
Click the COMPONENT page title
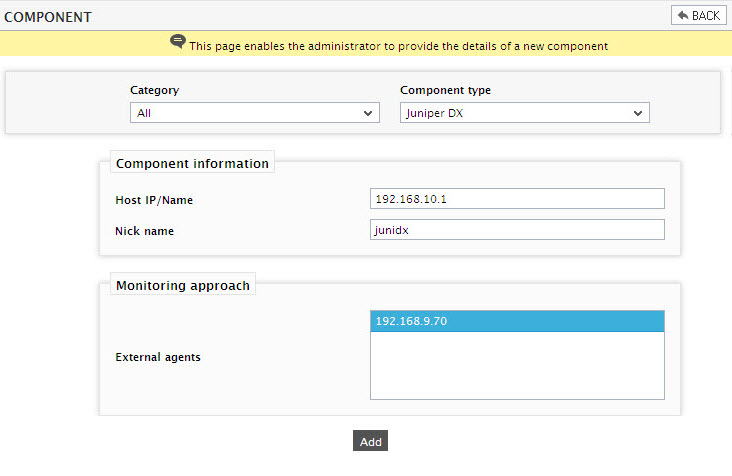click(x=48, y=17)
